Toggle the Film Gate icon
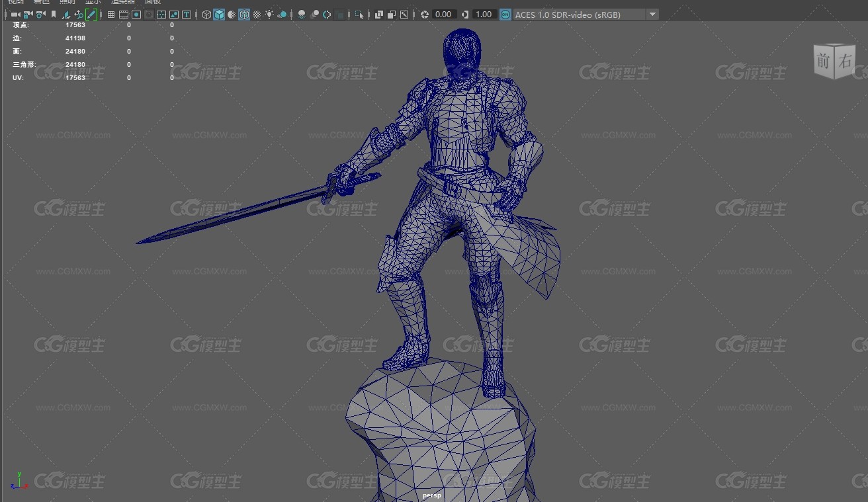 pyautogui.click(x=124, y=15)
